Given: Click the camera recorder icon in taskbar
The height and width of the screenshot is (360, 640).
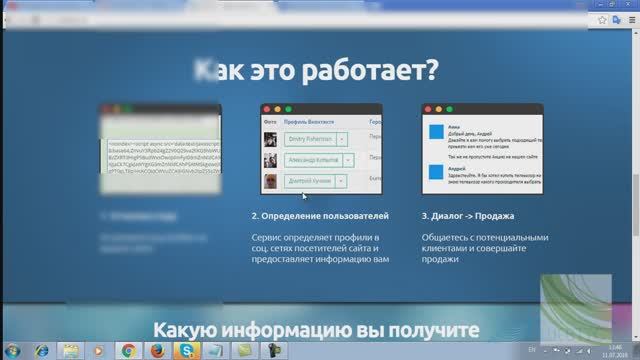Looking at the screenshot, I should tap(274, 351).
